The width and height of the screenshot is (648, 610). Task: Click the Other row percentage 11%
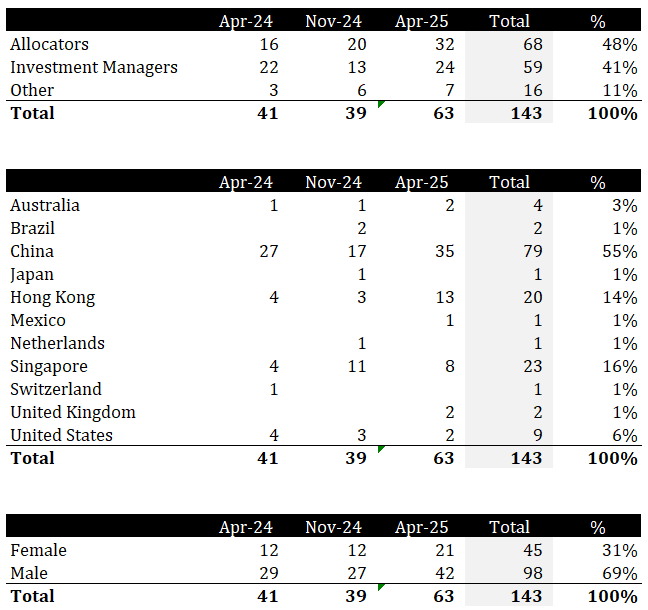620,91
